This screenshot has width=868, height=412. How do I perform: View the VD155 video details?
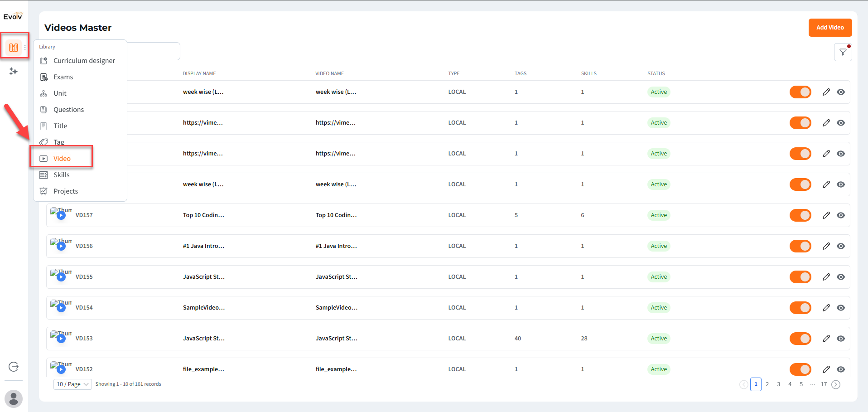[x=841, y=277]
